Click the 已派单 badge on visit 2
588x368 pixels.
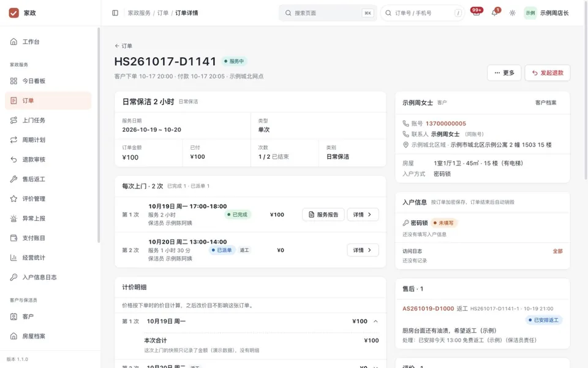point(222,250)
